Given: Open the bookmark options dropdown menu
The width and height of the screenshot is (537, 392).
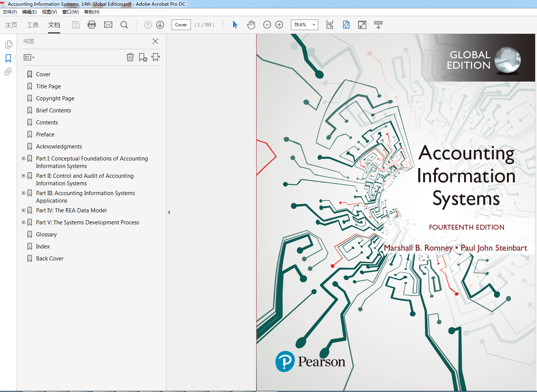Looking at the screenshot, I should [x=29, y=57].
